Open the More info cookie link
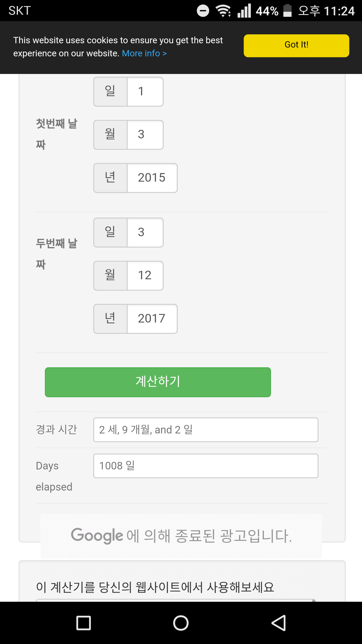This screenshot has width=362, height=644. (x=144, y=53)
